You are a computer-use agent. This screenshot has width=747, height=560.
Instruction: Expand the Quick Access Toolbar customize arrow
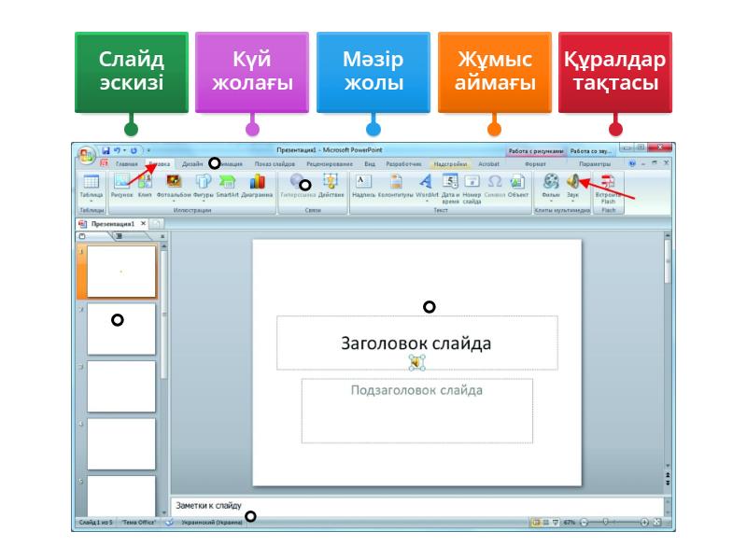coord(148,150)
